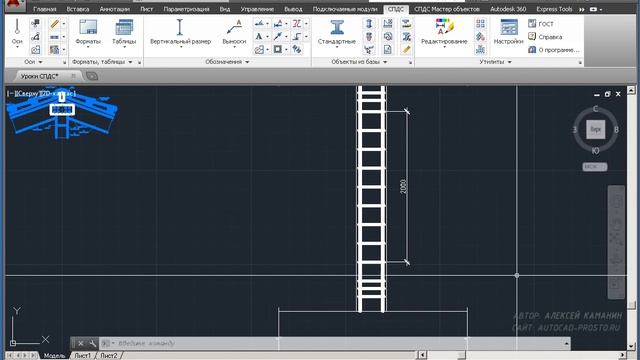Click the horizontal scrollbar left arrow
Viewport: 640px width, 360px height.
(423, 356)
